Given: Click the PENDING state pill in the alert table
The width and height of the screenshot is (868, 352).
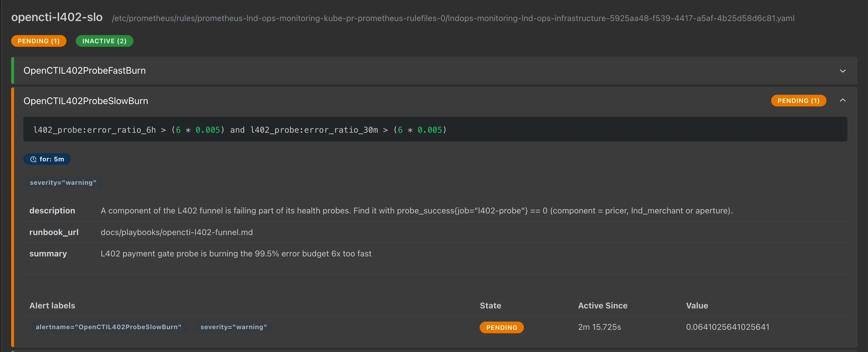Looking at the screenshot, I should pyautogui.click(x=501, y=327).
